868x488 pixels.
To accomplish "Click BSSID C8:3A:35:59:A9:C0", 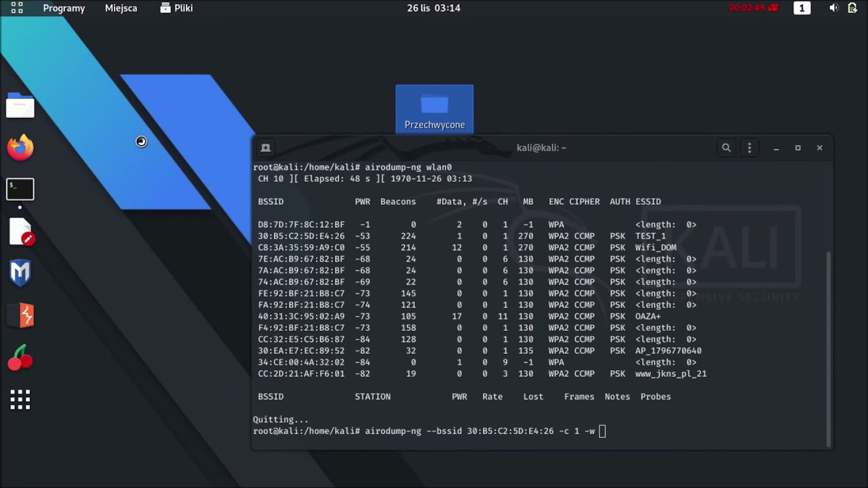I will click(x=301, y=247).
